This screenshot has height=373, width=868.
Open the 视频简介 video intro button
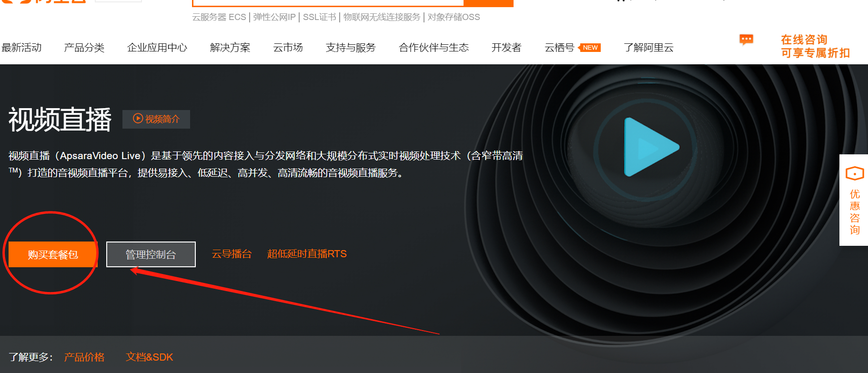coord(156,119)
